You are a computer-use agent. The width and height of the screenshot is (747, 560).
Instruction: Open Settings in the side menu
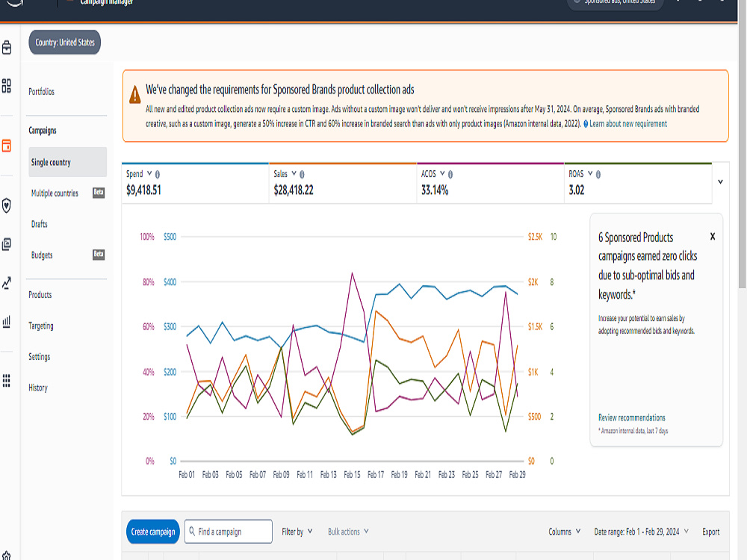(39, 357)
